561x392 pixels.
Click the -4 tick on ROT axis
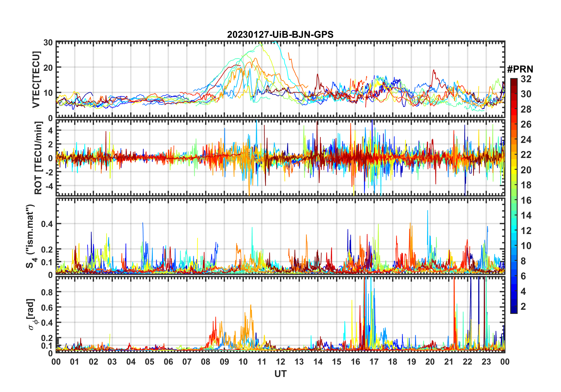[x=49, y=186]
